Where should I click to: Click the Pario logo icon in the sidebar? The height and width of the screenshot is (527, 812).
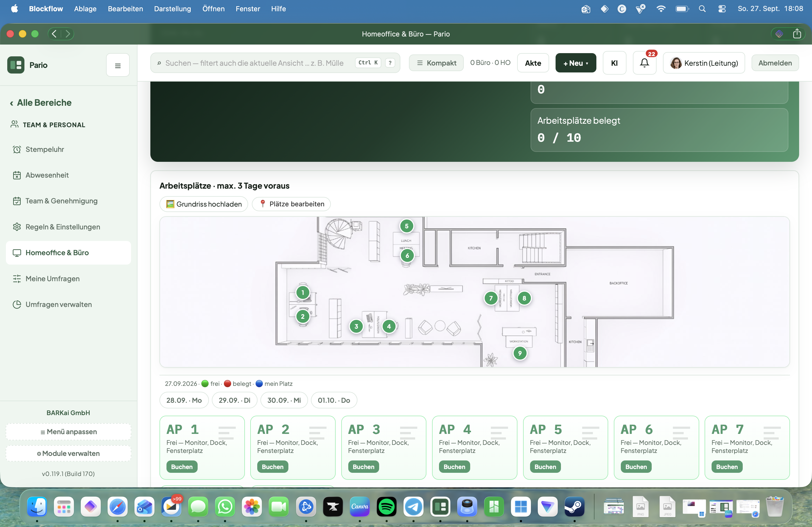tap(16, 65)
